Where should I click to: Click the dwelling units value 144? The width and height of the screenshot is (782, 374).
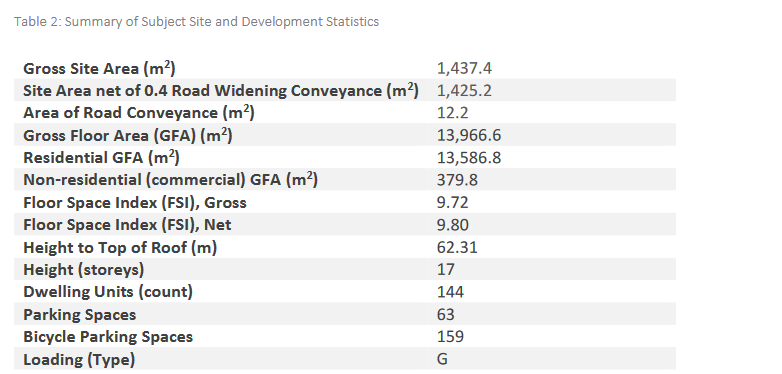(450, 292)
